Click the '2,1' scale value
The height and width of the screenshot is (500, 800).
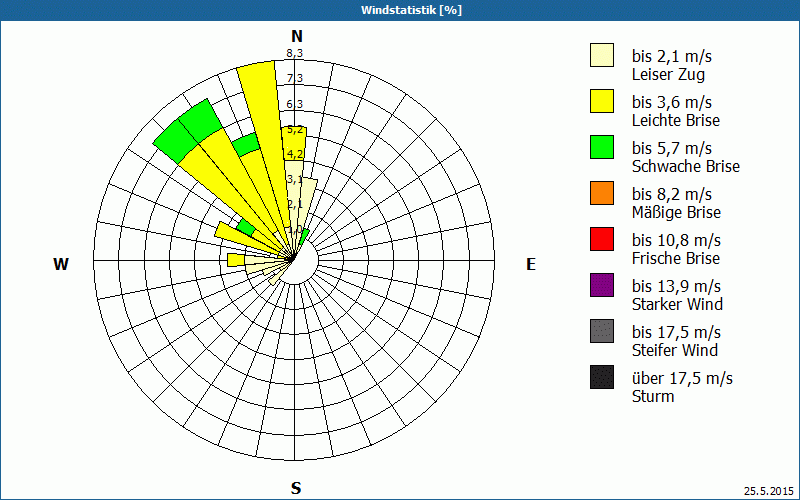(295, 205)
